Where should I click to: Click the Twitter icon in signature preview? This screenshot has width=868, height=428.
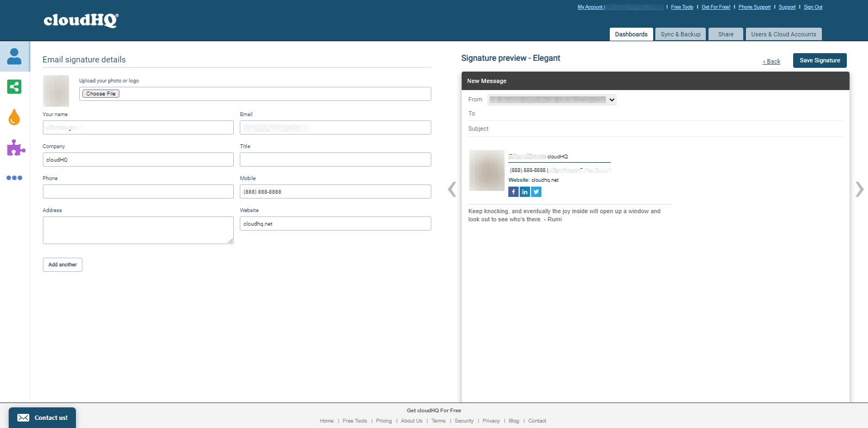coord(536,192)
